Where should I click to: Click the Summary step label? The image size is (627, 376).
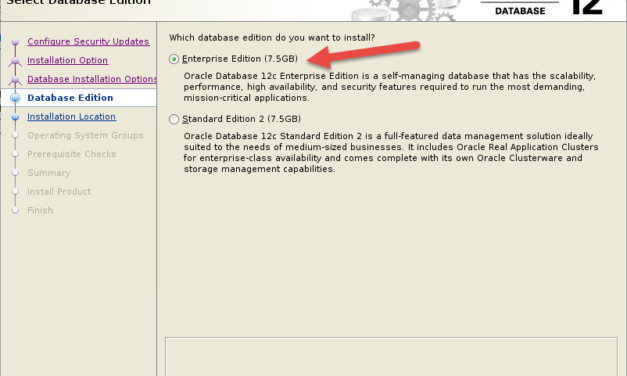49,173
